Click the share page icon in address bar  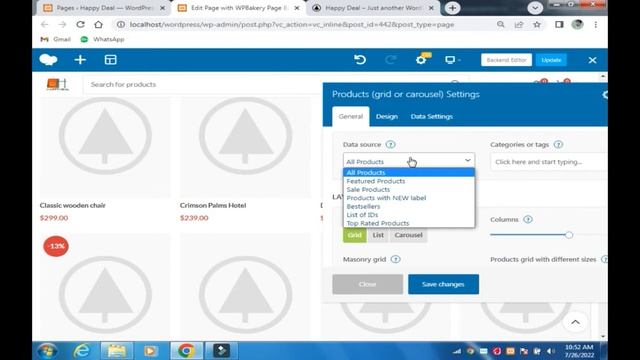click(x=519, y=24)
